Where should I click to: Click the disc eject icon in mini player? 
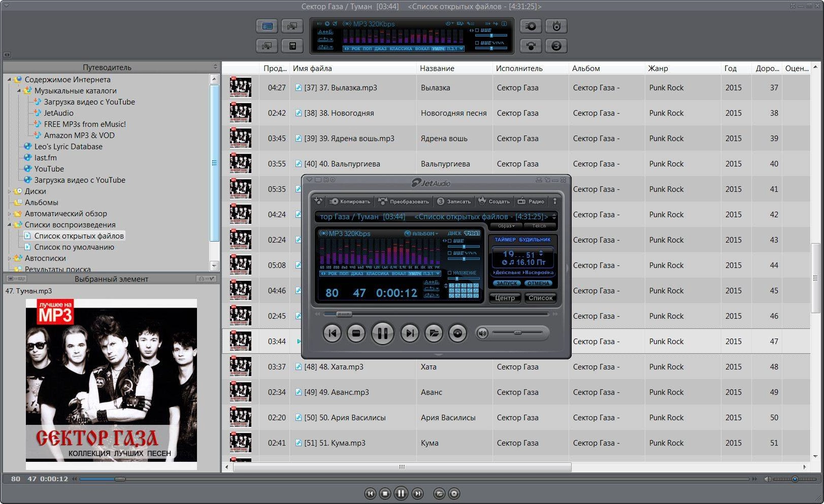point(457,333)
